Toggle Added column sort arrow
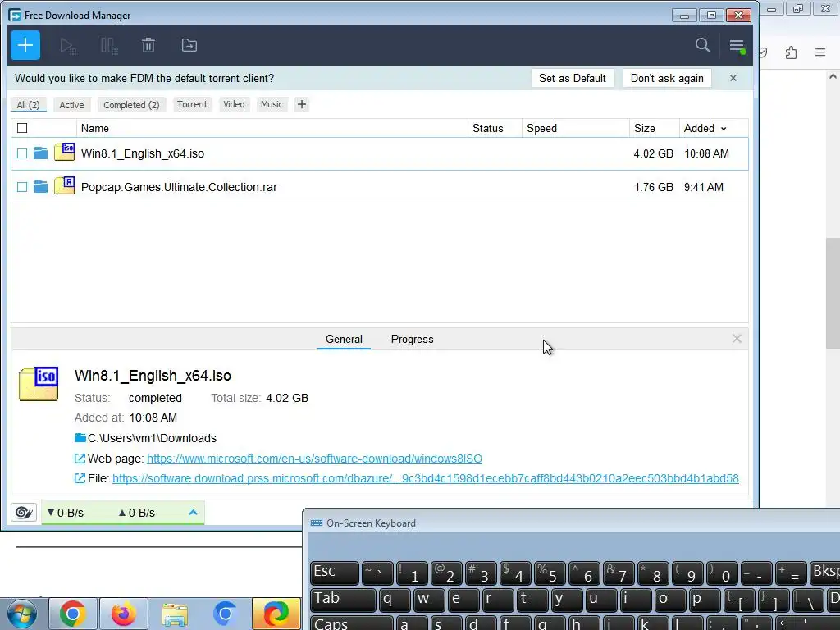The height and width of the screenshot is (630, 840). (724, 129)
